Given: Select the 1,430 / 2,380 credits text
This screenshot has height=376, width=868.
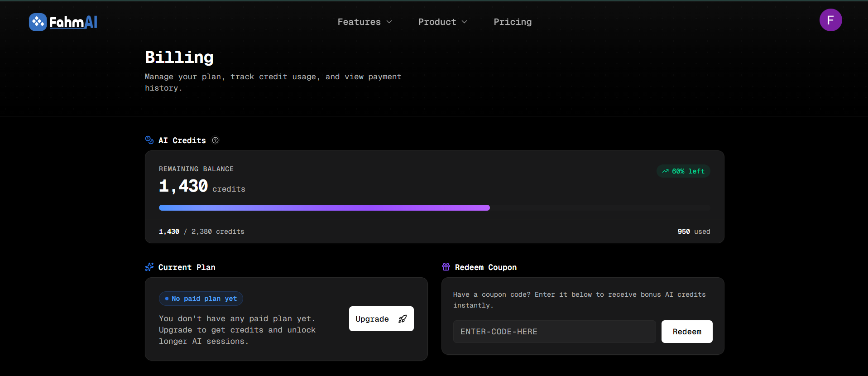Looking at the screenshot, I should (x=201, y=231).
